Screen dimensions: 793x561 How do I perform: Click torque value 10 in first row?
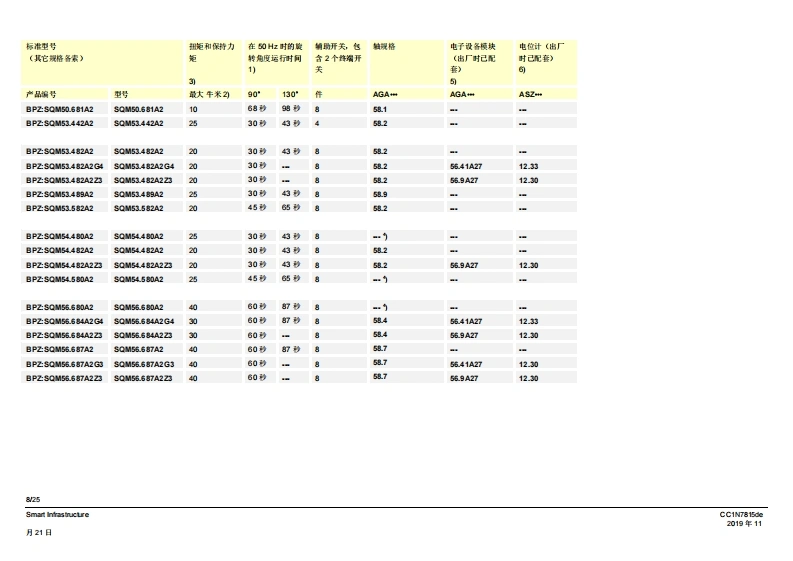point(193,108)
